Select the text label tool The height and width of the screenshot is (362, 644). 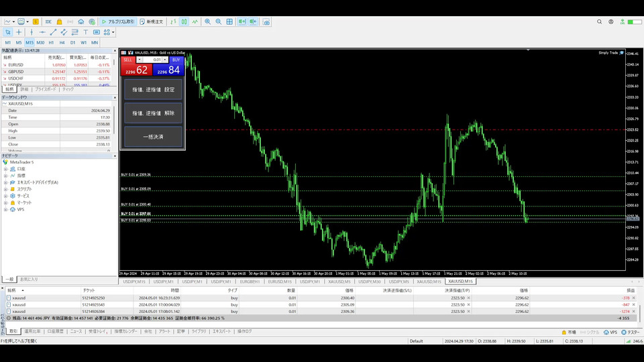pyautogui.click(x=97, y=32)
